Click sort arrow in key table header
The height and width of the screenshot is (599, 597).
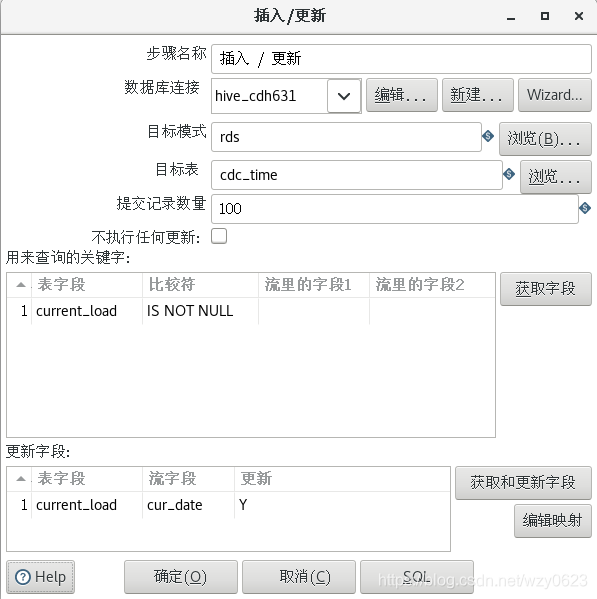click(21, 285)
